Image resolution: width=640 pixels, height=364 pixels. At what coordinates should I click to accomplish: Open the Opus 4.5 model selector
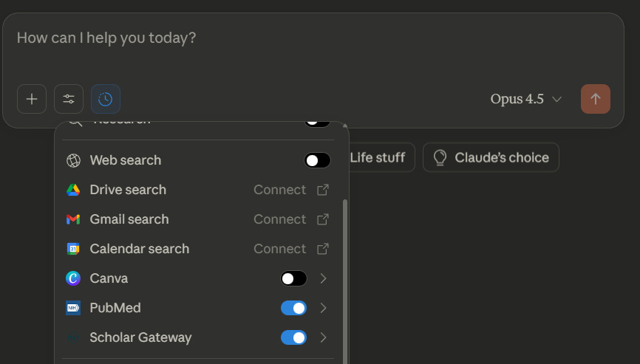(525, 99)
